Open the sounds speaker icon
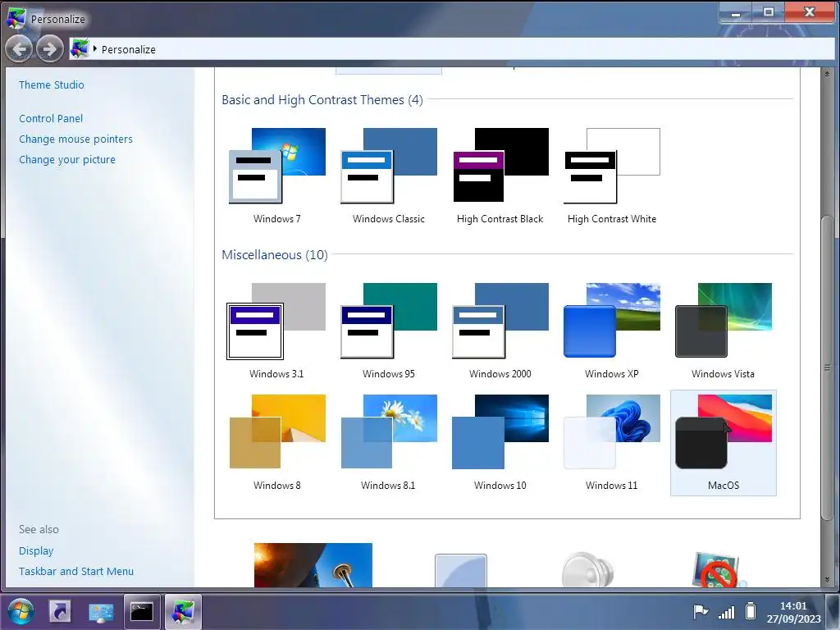840x630 pixels. 587,569
